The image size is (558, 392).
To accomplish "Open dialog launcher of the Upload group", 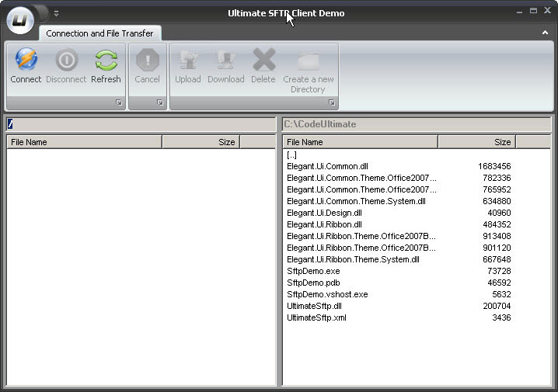I will [x=331, y=102].
